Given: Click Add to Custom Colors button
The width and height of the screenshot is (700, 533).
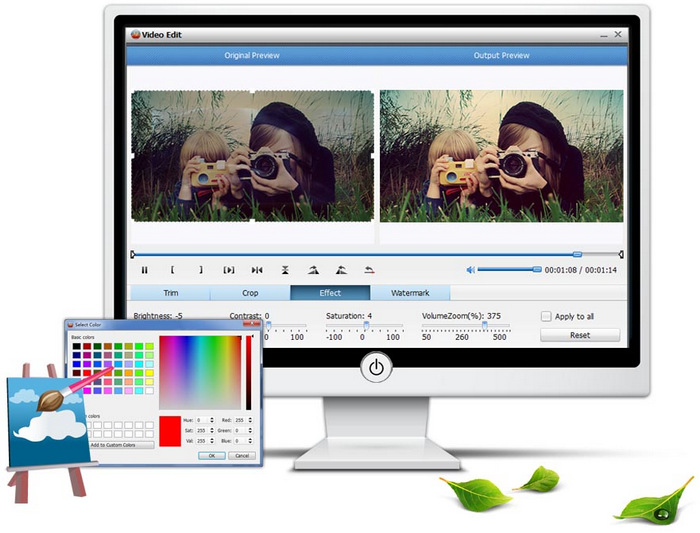Looking at the screenshot, I should (120, 444).
